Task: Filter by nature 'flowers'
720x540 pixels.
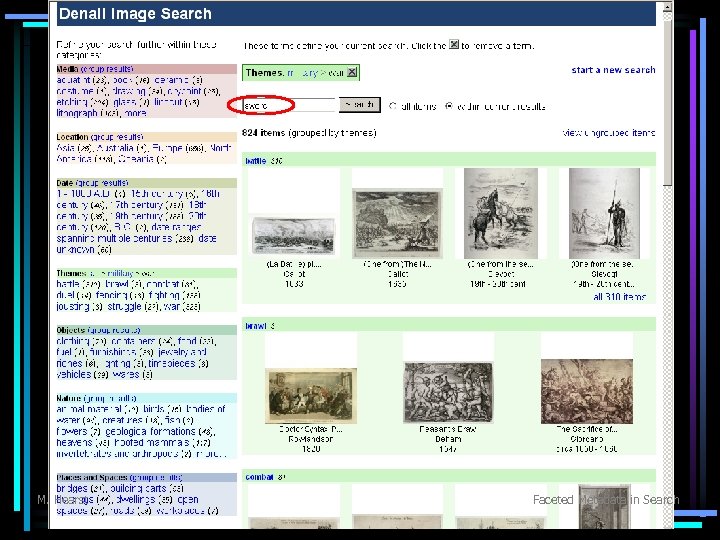Action: 72,431
